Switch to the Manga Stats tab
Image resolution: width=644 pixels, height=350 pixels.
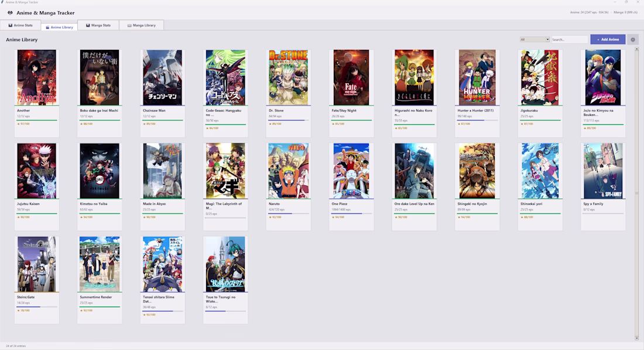[x=98, y=25]
